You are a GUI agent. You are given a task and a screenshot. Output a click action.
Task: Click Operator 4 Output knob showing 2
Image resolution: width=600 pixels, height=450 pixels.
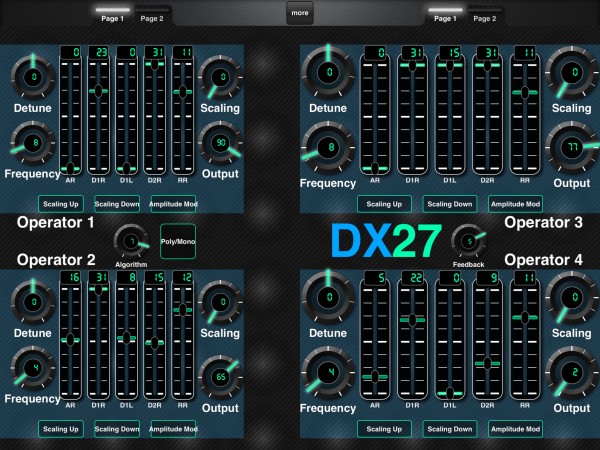point(572,372)
